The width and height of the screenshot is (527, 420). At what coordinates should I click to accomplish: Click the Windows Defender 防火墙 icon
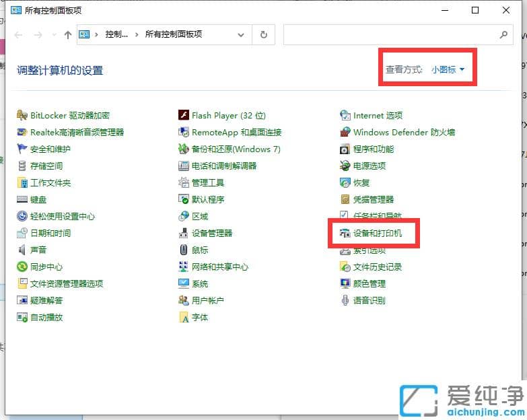[345, 133]
